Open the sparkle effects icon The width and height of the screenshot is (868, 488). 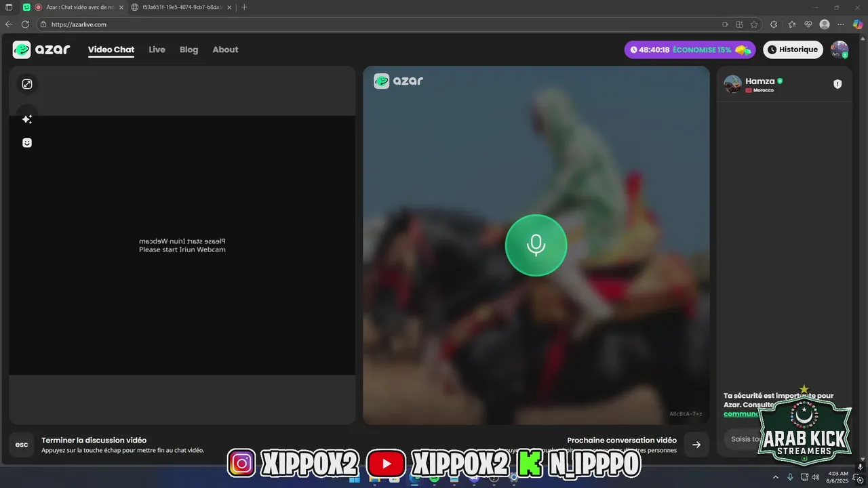(x=27, y=119)
